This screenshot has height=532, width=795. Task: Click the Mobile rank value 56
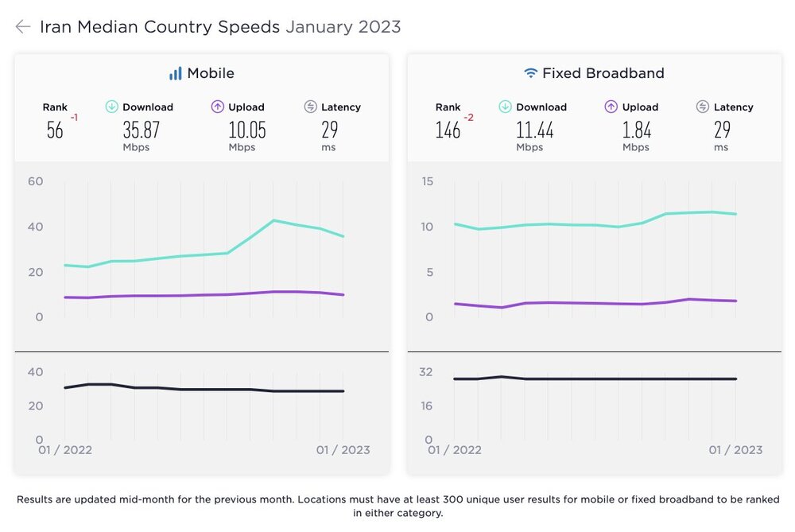pos(55,130)
